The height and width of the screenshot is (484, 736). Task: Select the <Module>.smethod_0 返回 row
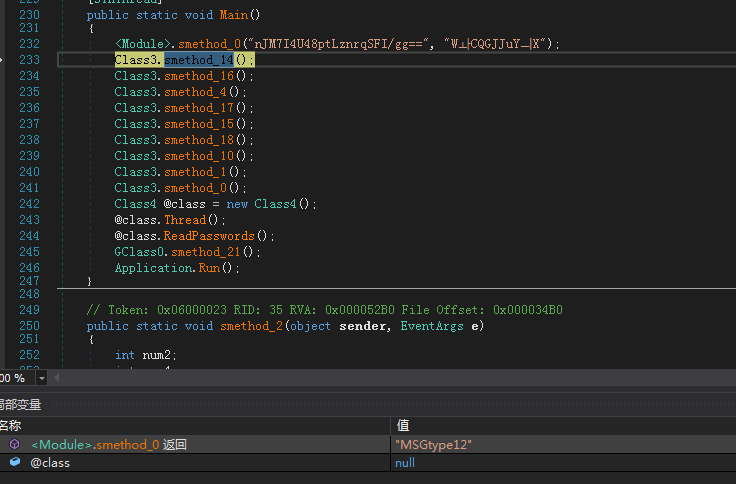coord(368,444)
